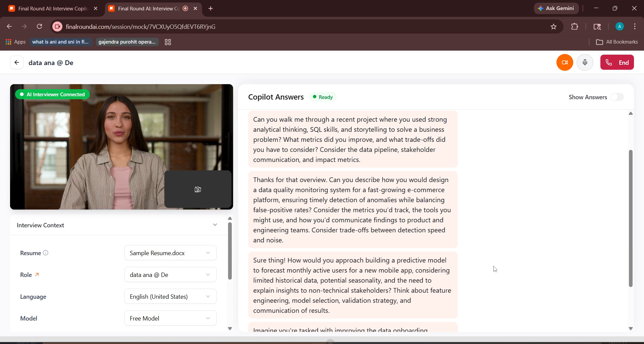Viewport: 644px width, 344px height.
Task: Open the tab search media icon
Action: click(597, 26)
